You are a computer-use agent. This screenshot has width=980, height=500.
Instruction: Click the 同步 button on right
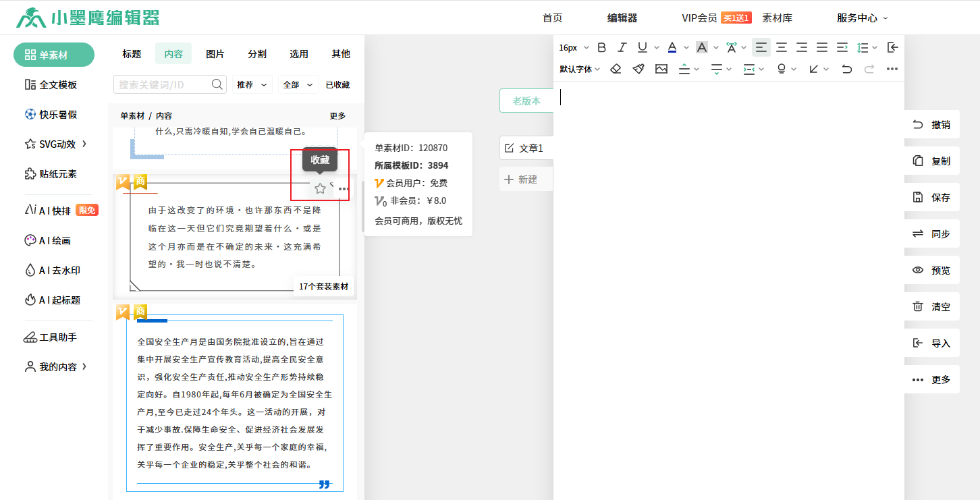931,233
